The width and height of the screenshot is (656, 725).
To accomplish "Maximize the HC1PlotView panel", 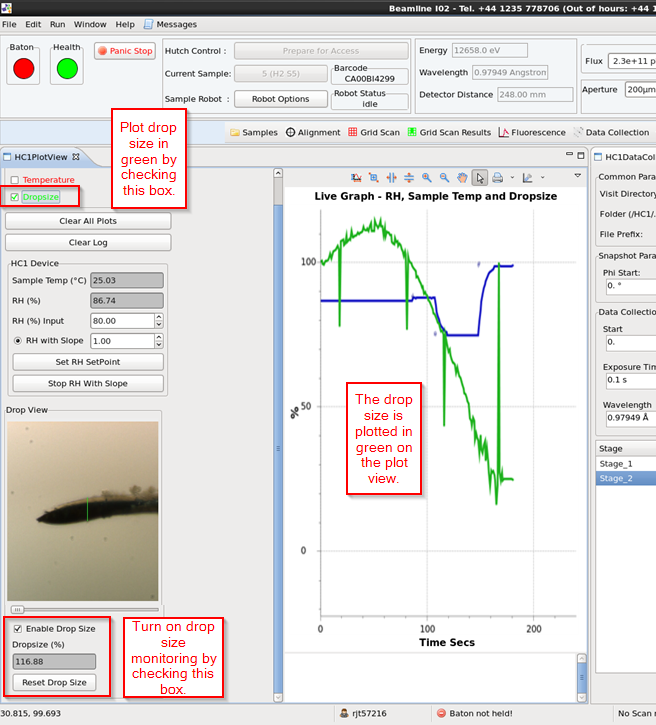I will click(581, 155).
